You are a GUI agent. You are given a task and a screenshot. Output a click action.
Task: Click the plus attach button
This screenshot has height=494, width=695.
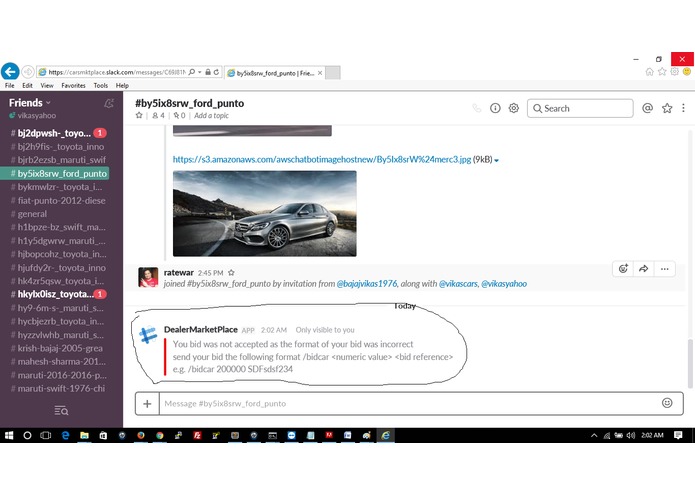pyautogui.click(x=147, y=404)
